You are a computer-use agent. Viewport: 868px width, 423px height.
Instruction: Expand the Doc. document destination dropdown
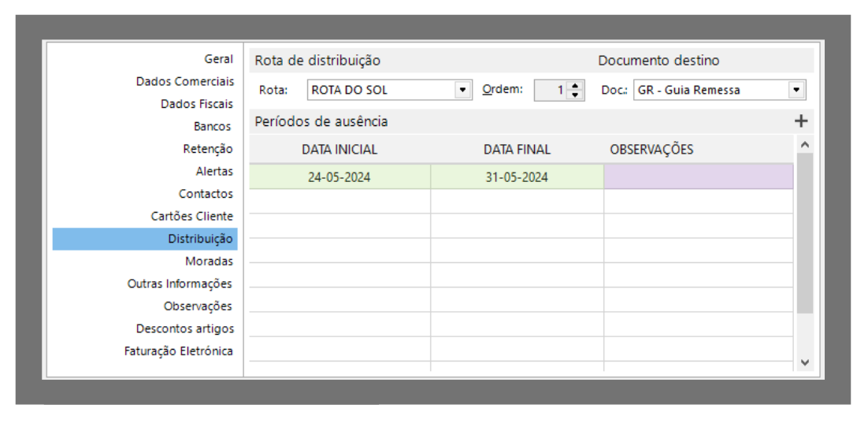pyautogui.click(x=796, y=90)
